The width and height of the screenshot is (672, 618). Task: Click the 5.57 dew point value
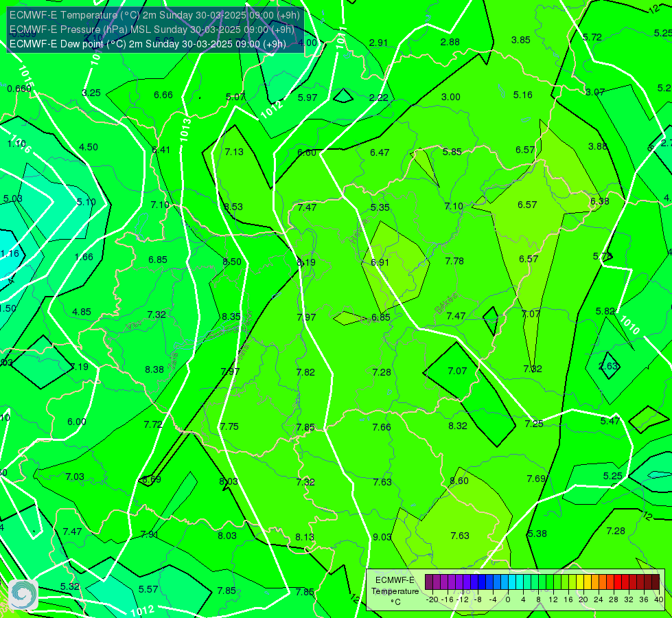(148, 590)
